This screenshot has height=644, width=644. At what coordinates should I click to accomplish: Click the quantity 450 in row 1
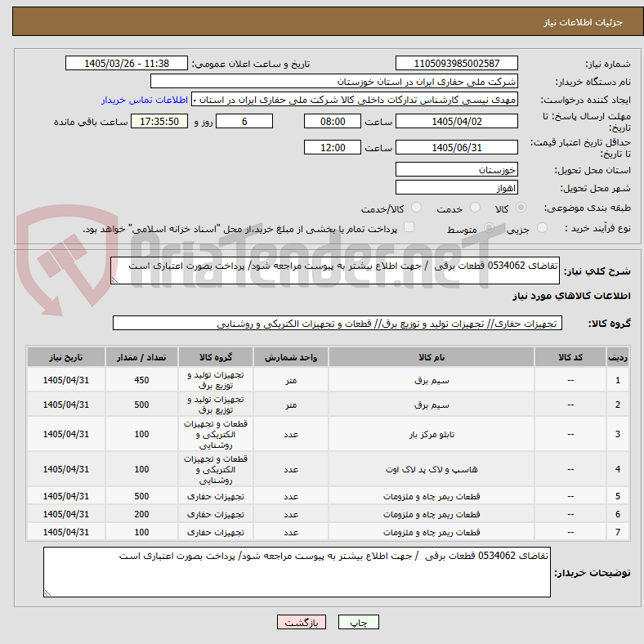(x=141, y=380)
